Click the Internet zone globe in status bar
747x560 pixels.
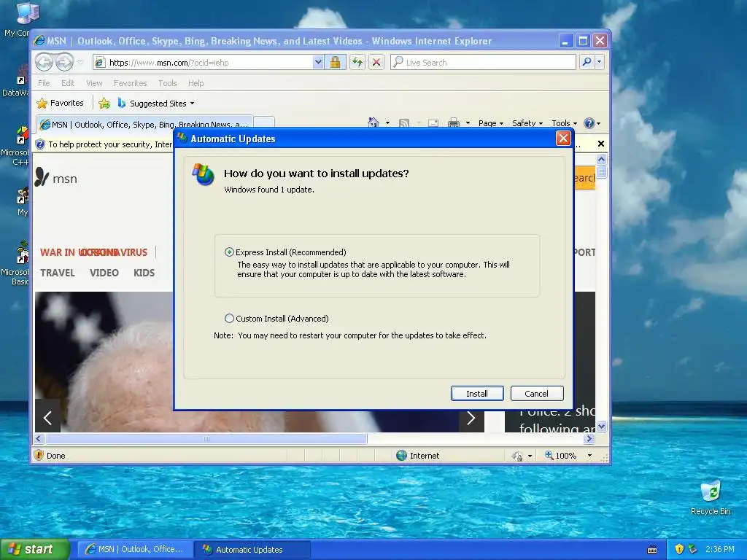tap(402, 455)
